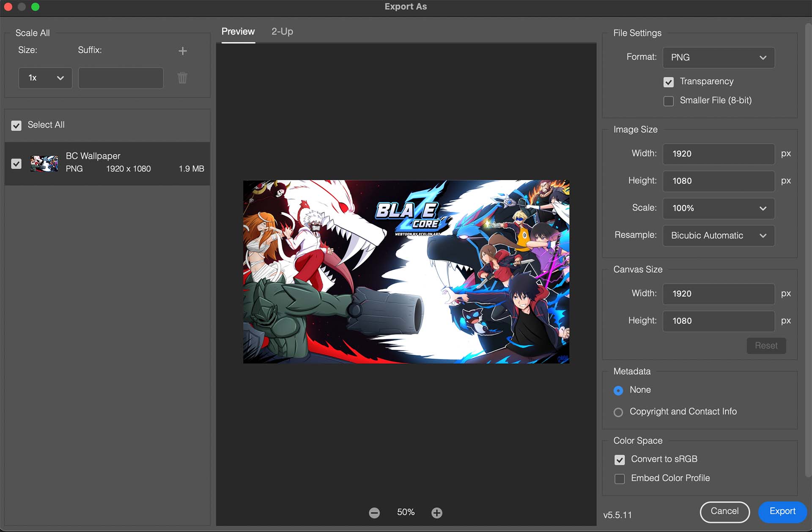Click the BC Wallpaper file name
The width and height of the screenshot is (812, 532).
pos(93,156)
